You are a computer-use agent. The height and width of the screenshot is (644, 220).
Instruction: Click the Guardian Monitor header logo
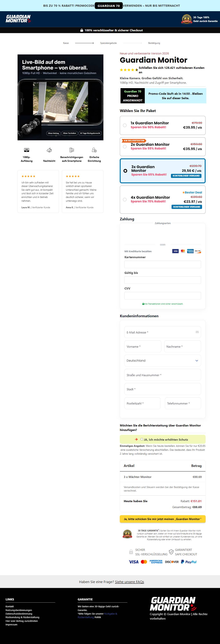18,19
